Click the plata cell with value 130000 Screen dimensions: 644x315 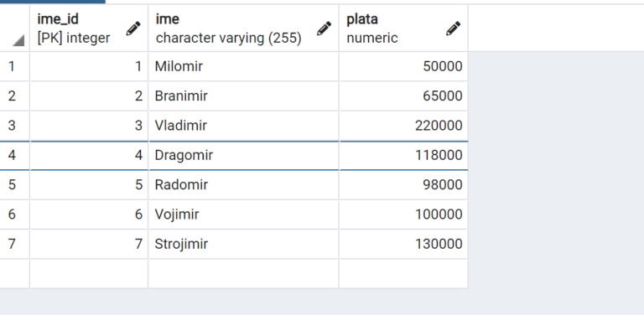pos(403,244)
